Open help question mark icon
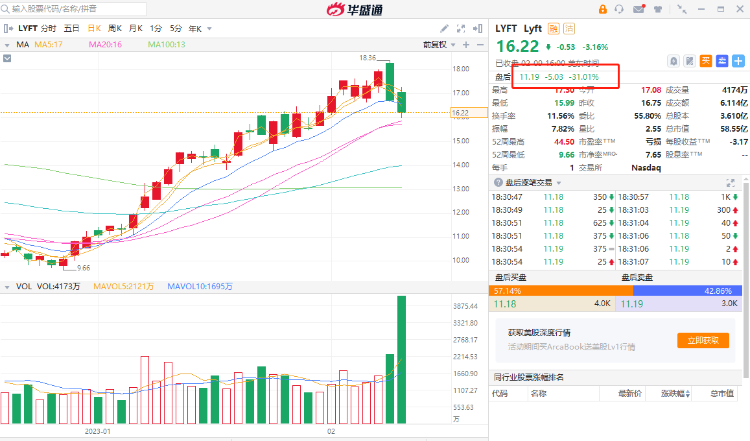The image size is (750, 441). 498,182
